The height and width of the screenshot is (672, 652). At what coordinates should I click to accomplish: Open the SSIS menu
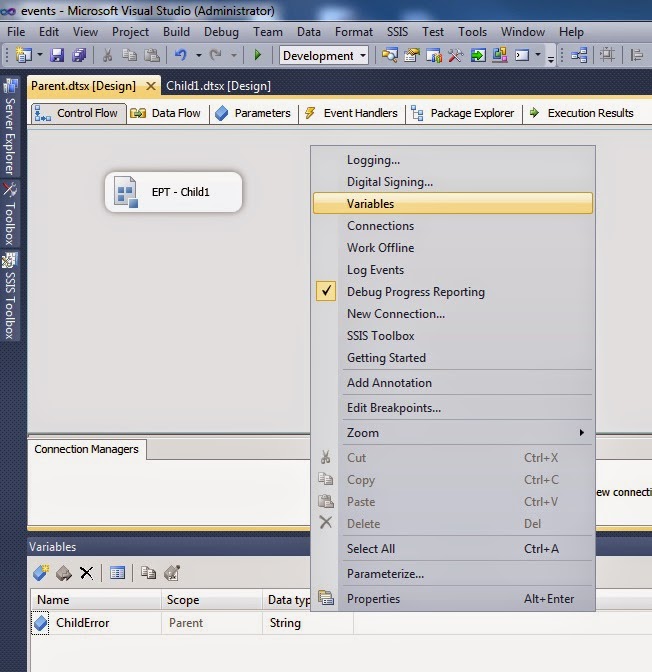coord(397,32)
